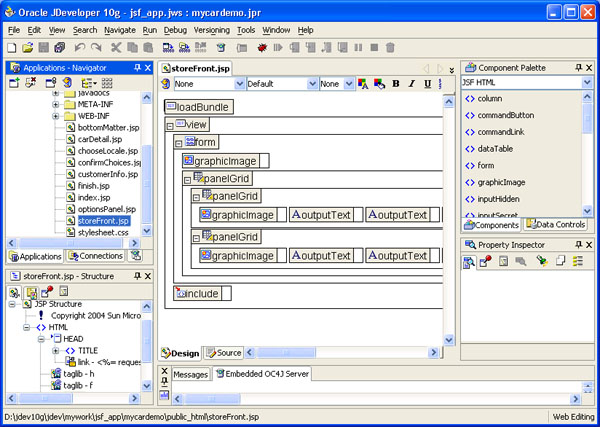
Task: Select the storeFront.jsp editor tab
Action: pyautogui.click(x=196, y=69)
